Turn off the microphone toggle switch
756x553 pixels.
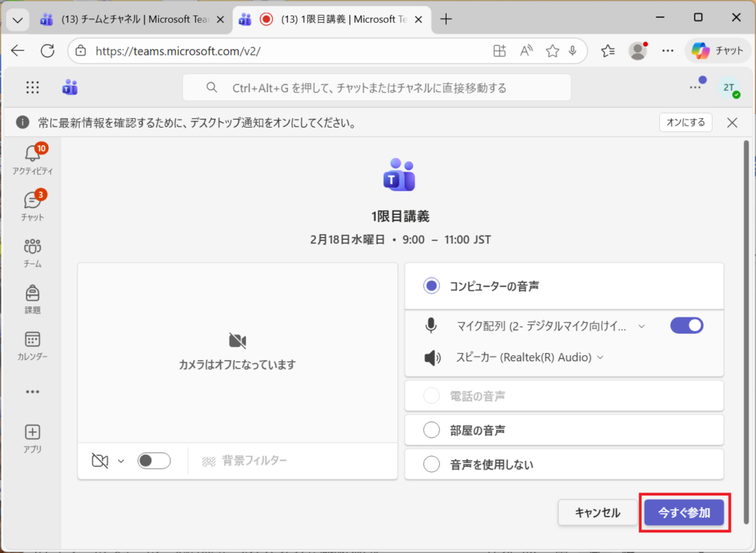pyautogui.click(x=686, y=326)
